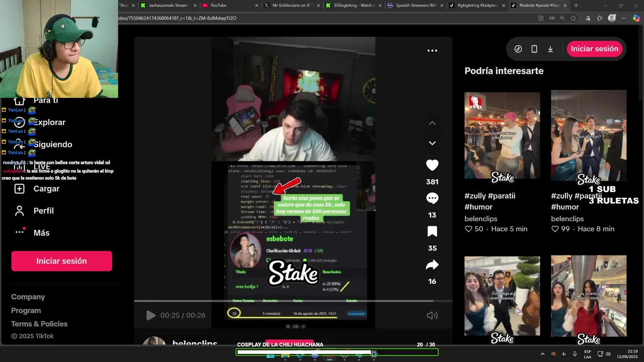Screen dimensions: 644x362
Task: Open a new browser tab with plus
Action: coord(576,6)
